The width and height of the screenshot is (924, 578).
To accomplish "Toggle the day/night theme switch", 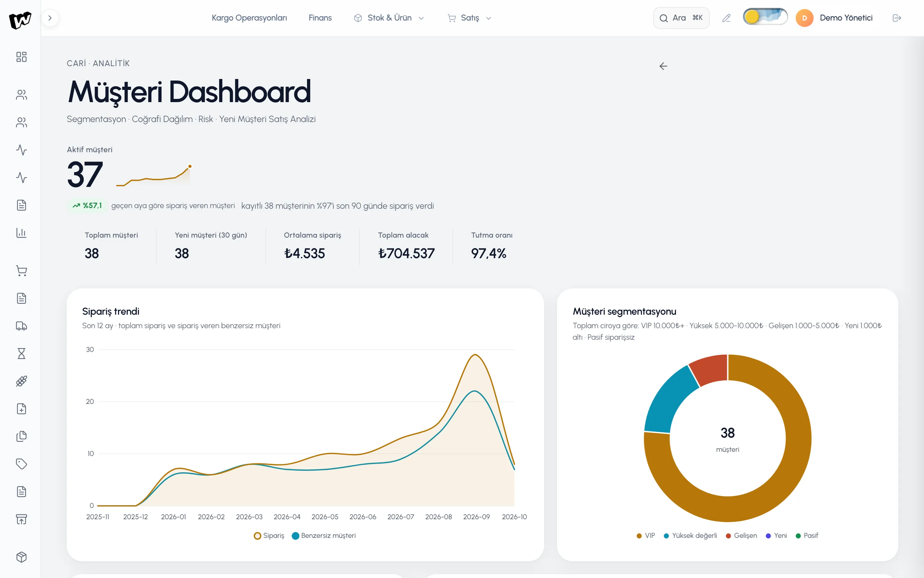I will 765,17.
